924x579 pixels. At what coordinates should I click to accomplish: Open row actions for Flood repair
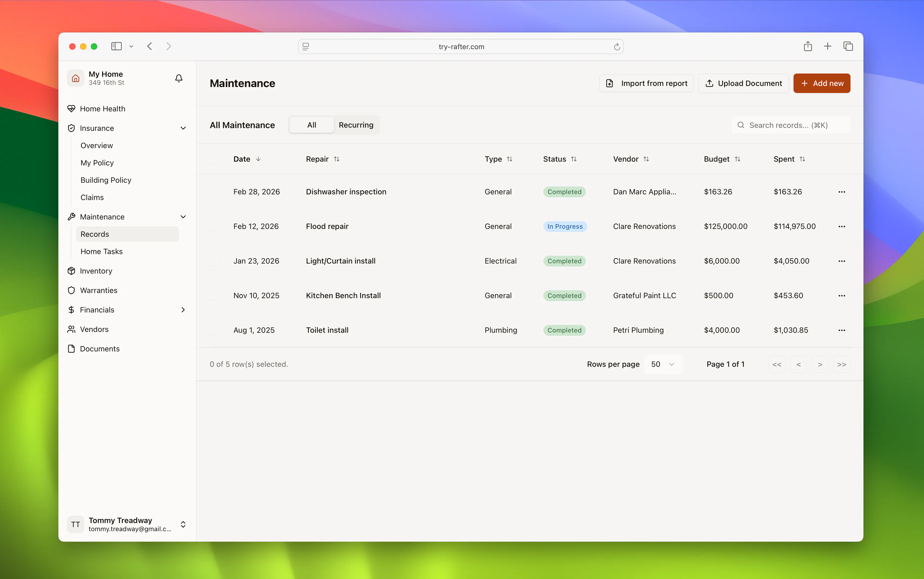[x=842, y=227]
